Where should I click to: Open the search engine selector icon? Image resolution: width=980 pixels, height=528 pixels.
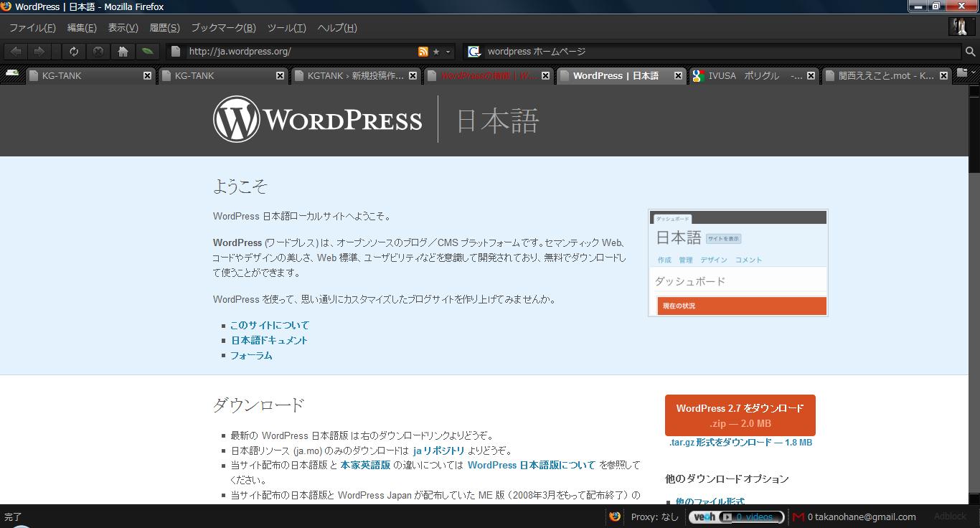[473, 52]
